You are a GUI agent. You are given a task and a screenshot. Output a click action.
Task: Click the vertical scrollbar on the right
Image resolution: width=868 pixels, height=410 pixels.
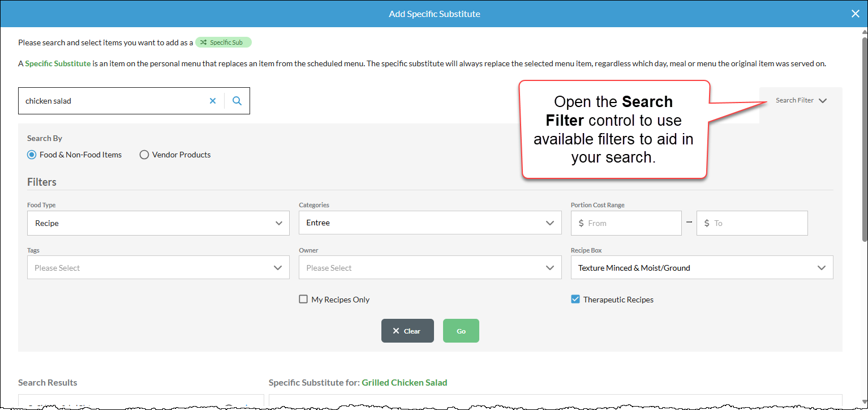pyautogui.click(x=864, y=139)
